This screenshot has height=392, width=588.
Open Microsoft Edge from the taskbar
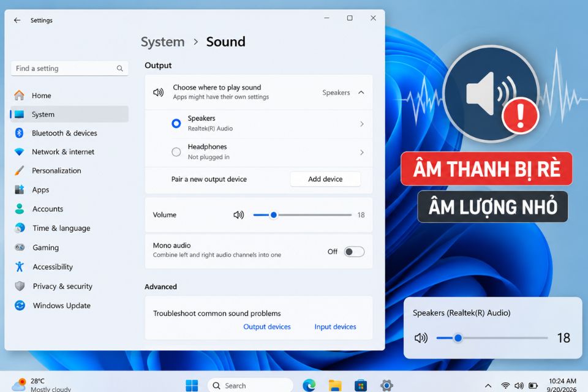click(x=309, y=385)
